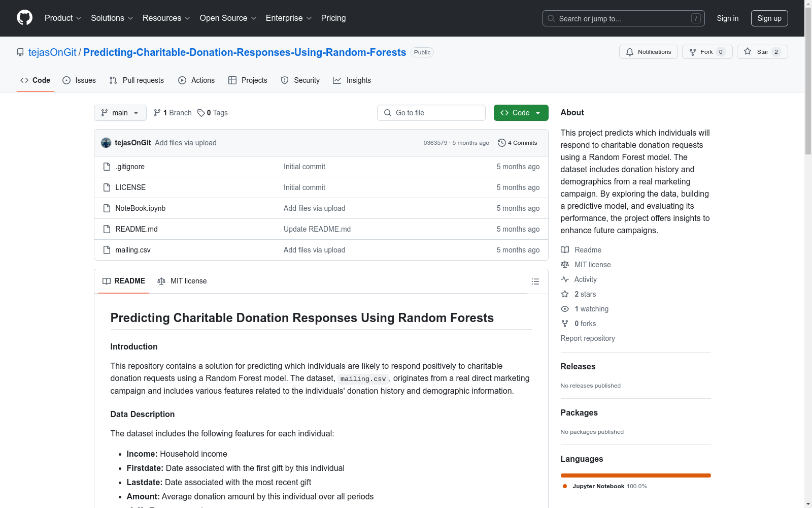812x508 pixels.
Task: Click the bell icon in Notifications button
Action: pyautogui.click(x=630, y=52)
